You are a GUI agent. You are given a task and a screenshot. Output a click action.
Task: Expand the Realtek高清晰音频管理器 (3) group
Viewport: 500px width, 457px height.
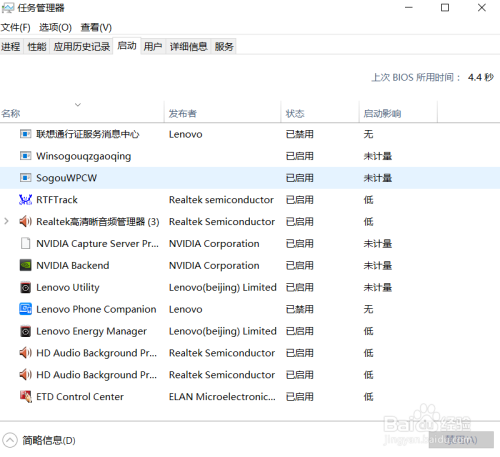[6, 221]
